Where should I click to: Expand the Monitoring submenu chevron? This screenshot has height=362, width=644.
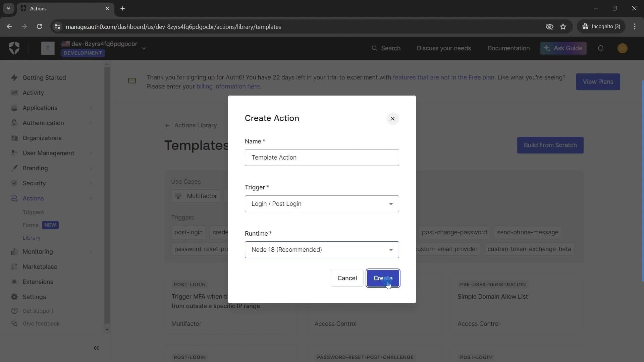(91, 252)
